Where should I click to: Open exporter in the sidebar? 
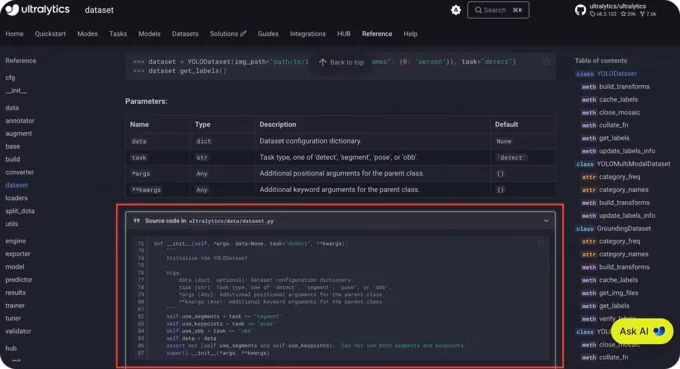(x=18, y=254)
